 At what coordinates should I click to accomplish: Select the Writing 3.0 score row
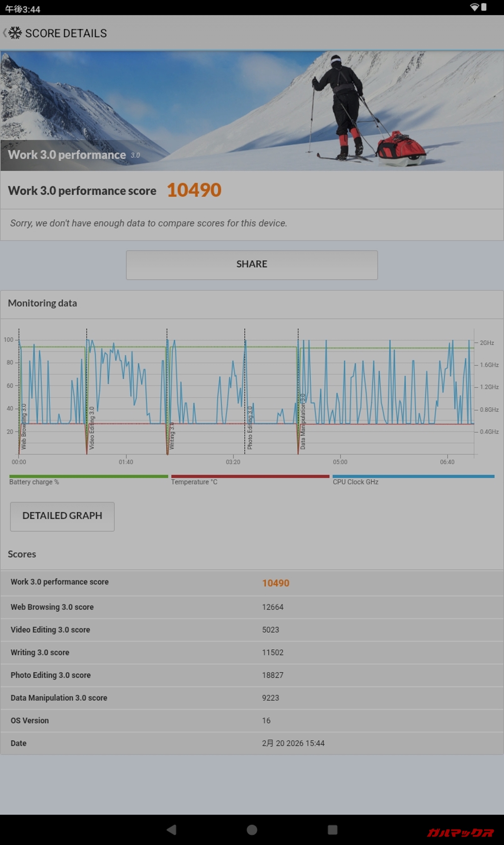click(252, 652)
